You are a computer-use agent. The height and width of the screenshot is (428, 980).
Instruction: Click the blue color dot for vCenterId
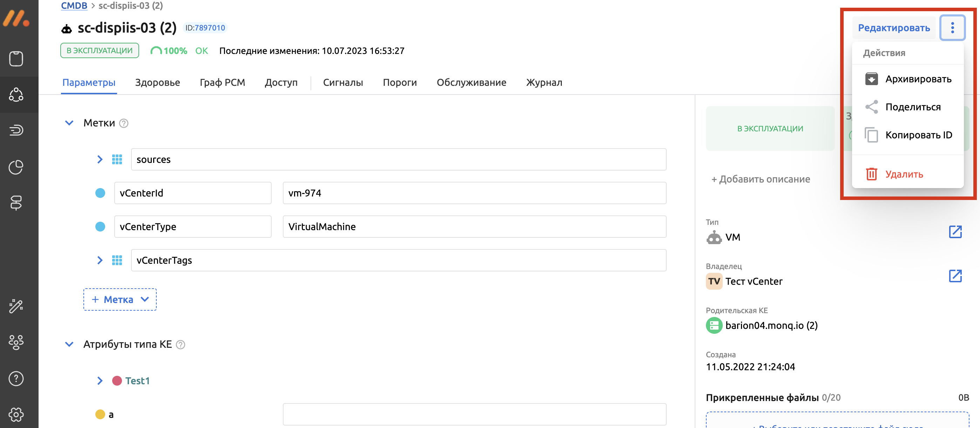[100, 193]
